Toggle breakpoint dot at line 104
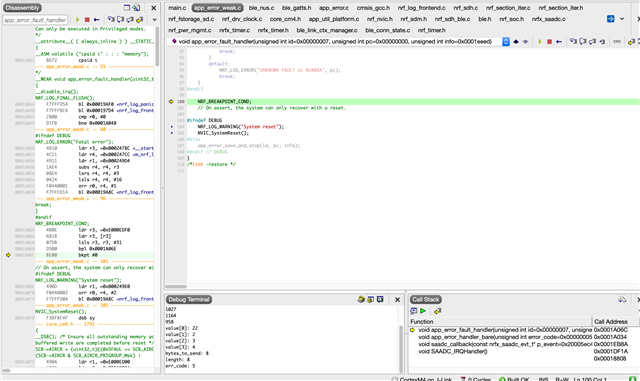This screenshot has height=381, width=640. [171, 127]
